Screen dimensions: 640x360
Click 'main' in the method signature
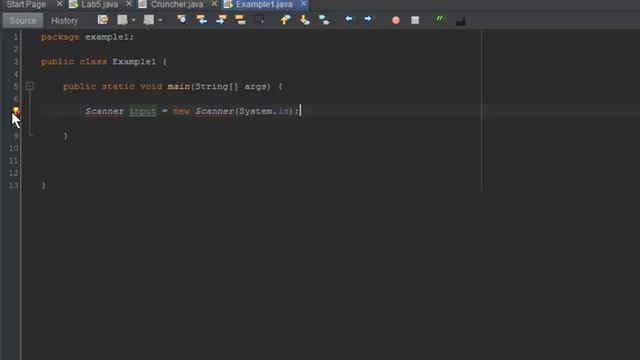point(179,87)
